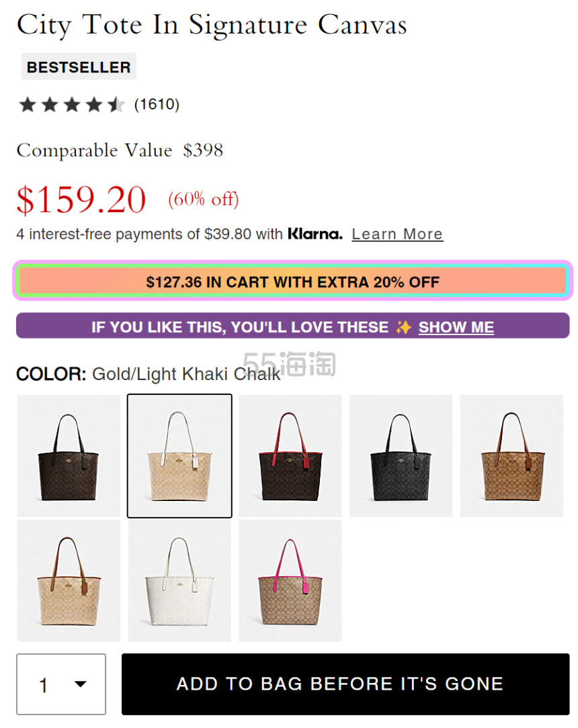Select the tan tote with brown handles

point(511,456)
